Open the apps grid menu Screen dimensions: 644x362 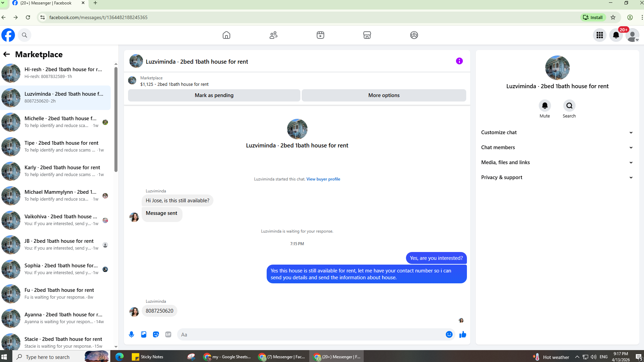(x=600, y=35)
